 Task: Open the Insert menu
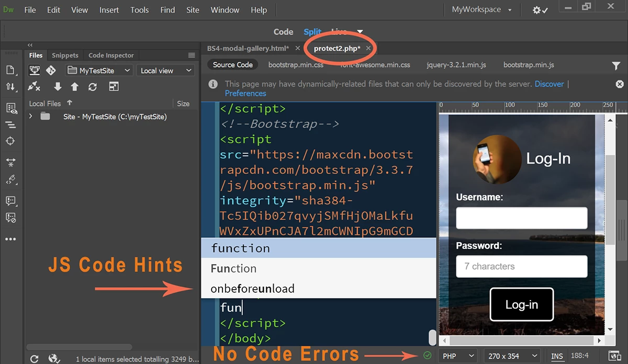point(109,10)
